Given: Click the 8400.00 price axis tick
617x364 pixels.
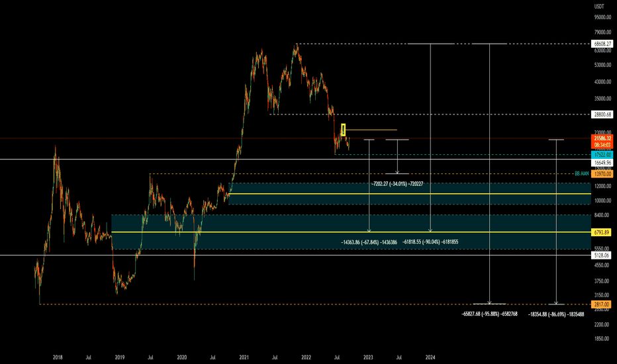Looking at the screenshot, I should pyautogui.click(x=602, y=215).
